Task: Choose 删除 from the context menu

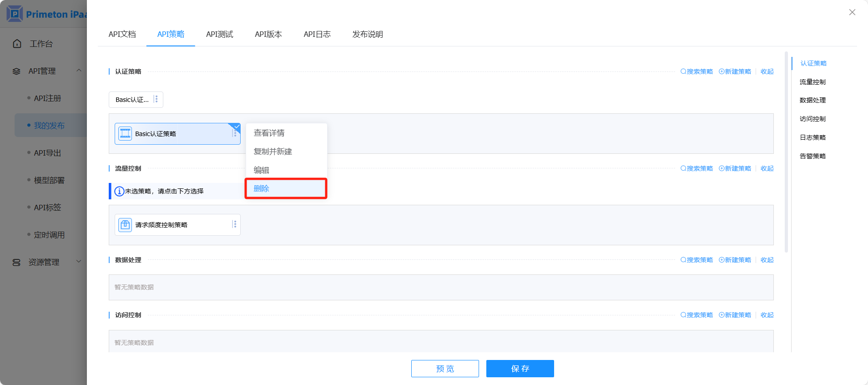Action: pos(286,188)
